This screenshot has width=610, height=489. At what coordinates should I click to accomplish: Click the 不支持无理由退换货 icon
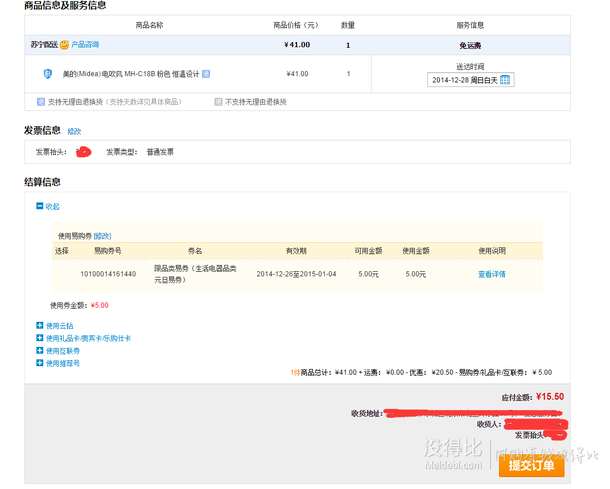[x=219, y=102]
